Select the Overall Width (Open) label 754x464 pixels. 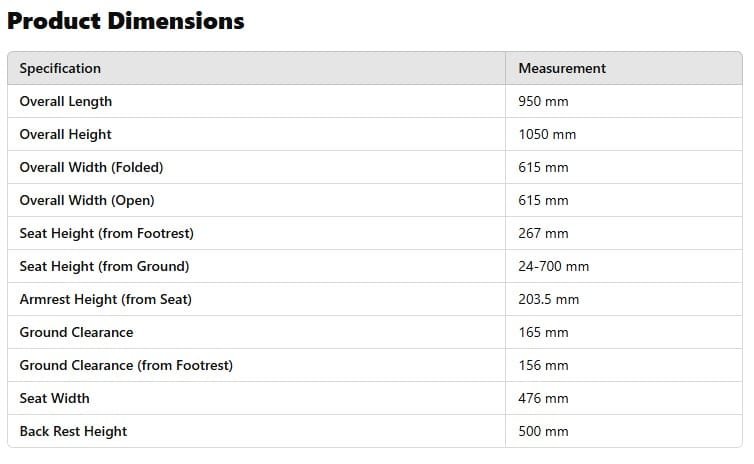coord(87,201)
